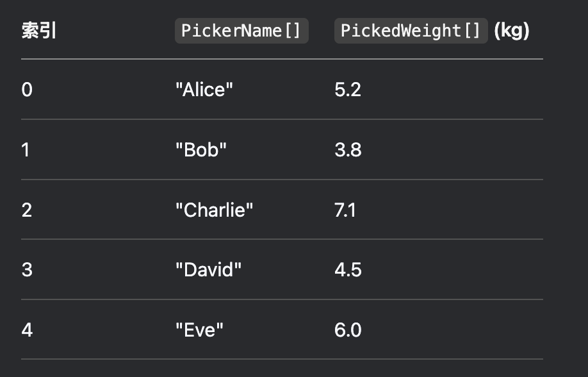The width and height of the screenshot is (588, 377).
Task: Click the PickerName[] code label
Action: click(x=241, y=31)
